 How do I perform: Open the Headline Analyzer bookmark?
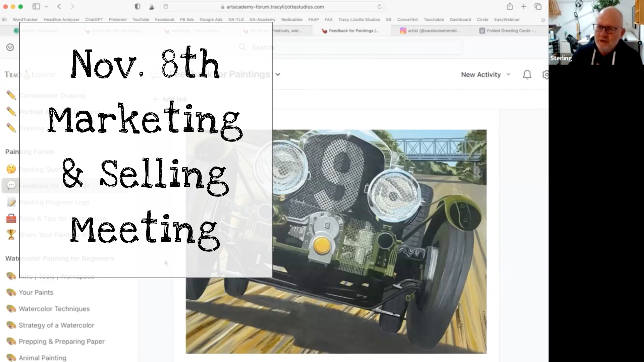coord(61,19)
